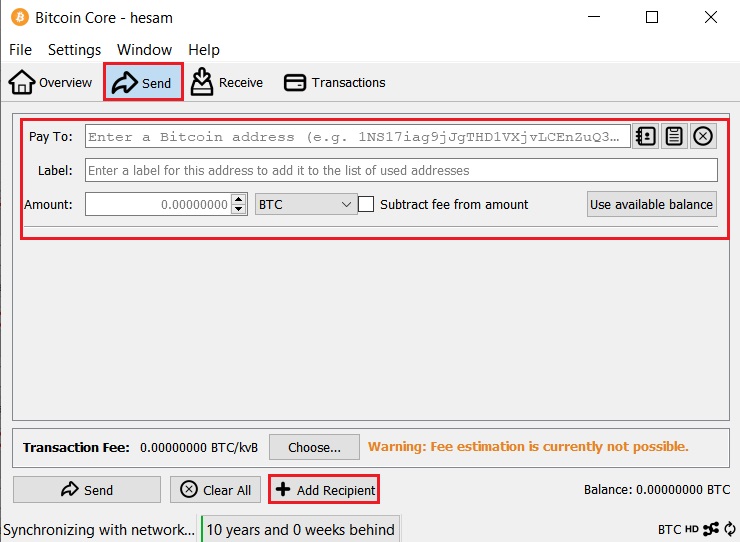Click the Bitcoin Core logo in title bar
The width and height of the screenshot is (740, 542).
20,17
